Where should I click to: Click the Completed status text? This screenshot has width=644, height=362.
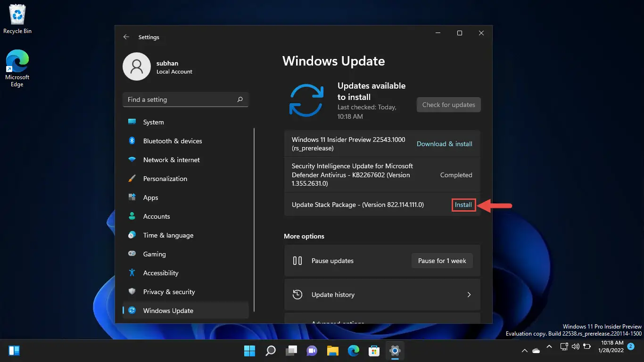point(456,175)
